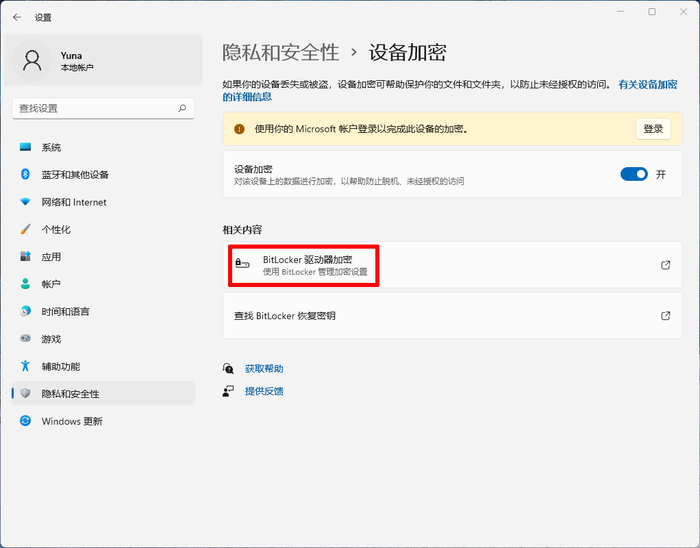Click the 系统 monitor icon
This screenshot has height=548, width=700.
[x=25, y=147]
